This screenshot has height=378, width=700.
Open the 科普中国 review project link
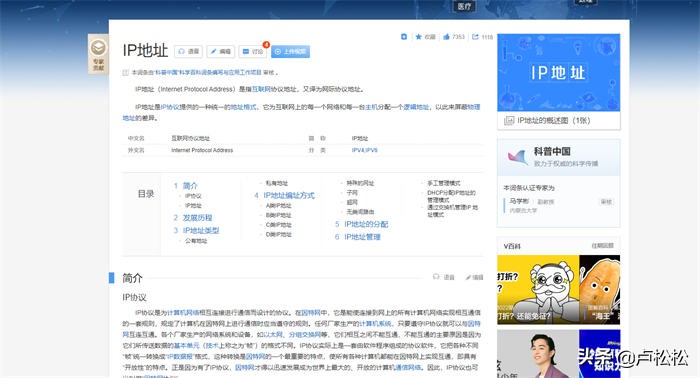pos(208,72)
